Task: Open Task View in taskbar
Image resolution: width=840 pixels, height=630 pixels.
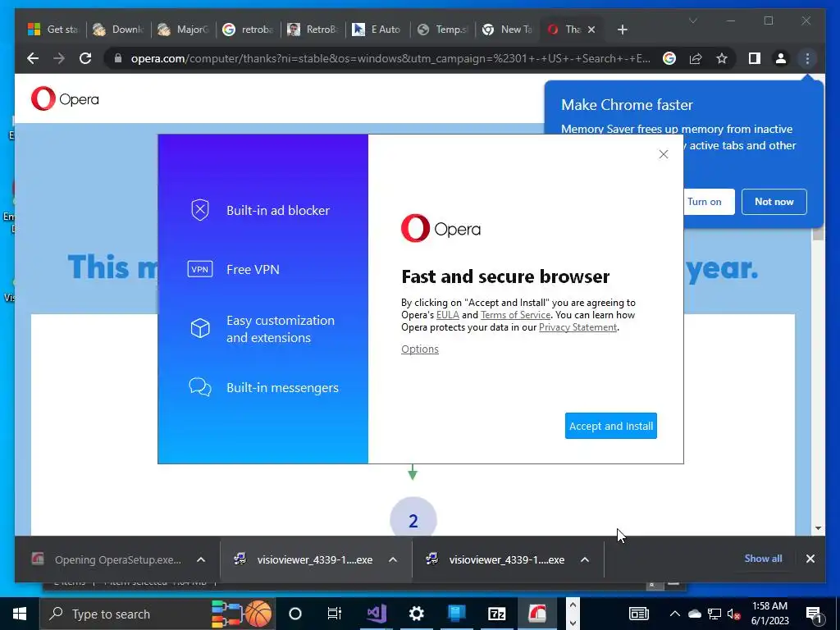Action: [335, 614]
